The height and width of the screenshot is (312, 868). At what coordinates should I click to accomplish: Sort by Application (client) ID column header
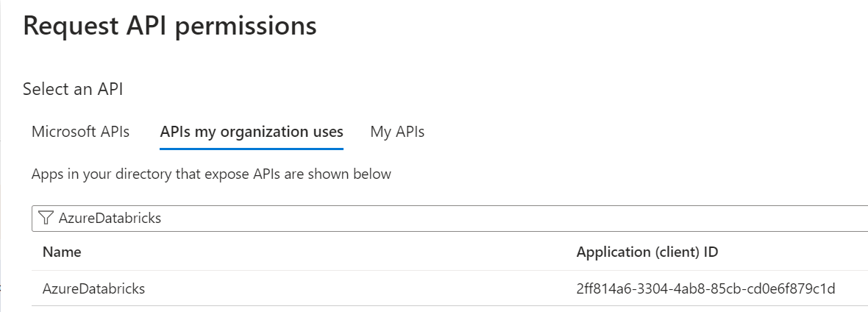647,252
